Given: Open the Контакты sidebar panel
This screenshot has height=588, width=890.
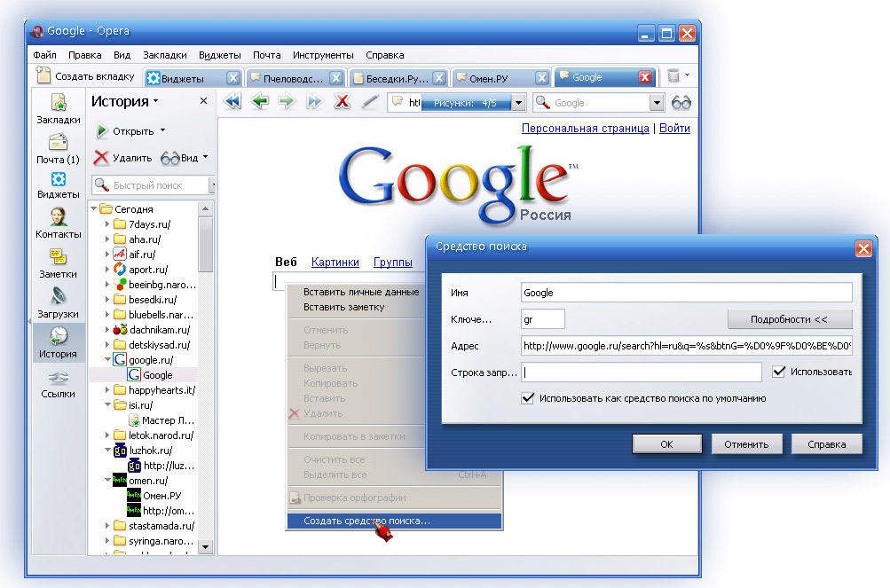Looking at the screenshot, I should pyautogui.click(x=58, y=223).
